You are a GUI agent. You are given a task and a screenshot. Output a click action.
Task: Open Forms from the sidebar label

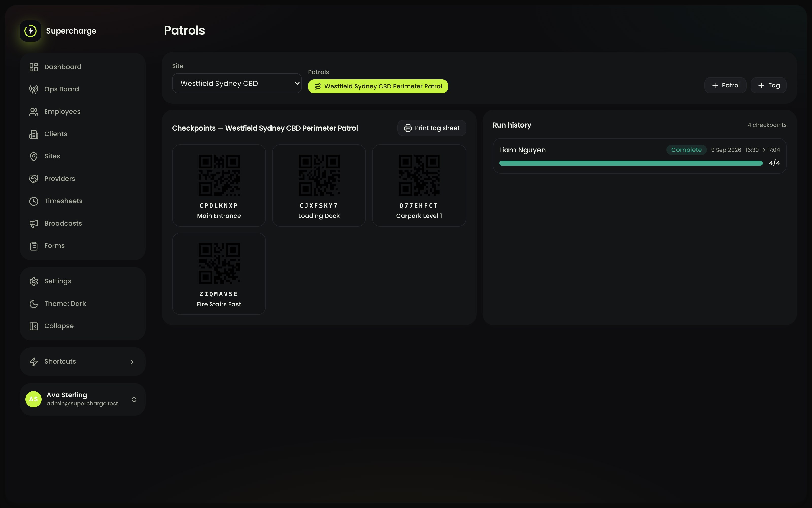tap(55, 246)
